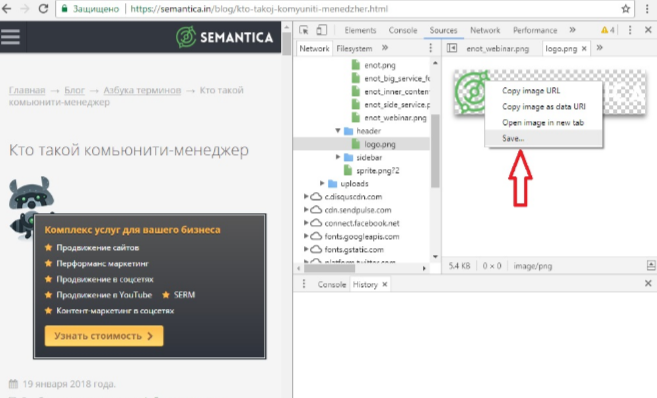Select the enot_big_service file in the tree
This screenshot has height=398, width=657.
397,78
